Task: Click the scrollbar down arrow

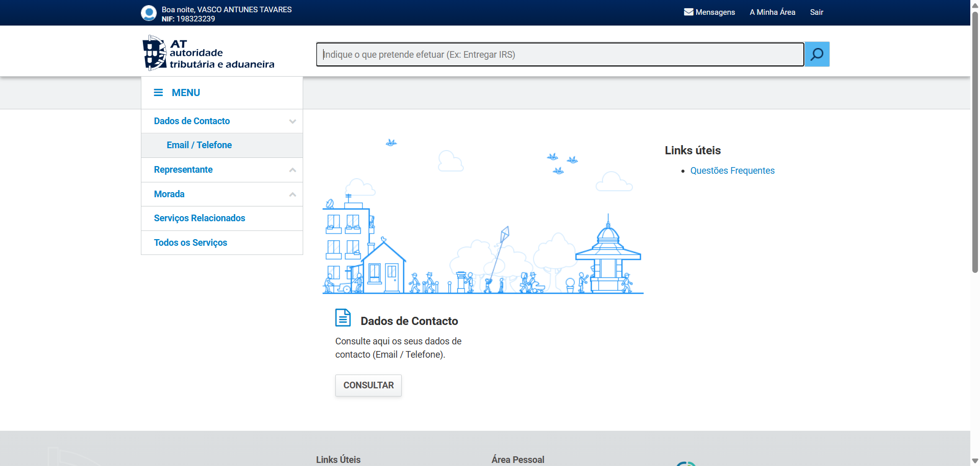Action: tap(975, 461)
